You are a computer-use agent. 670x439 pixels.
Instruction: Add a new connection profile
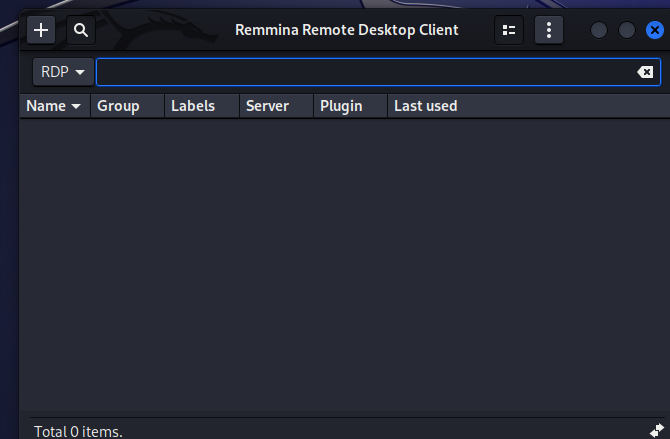tap(41, 30)
